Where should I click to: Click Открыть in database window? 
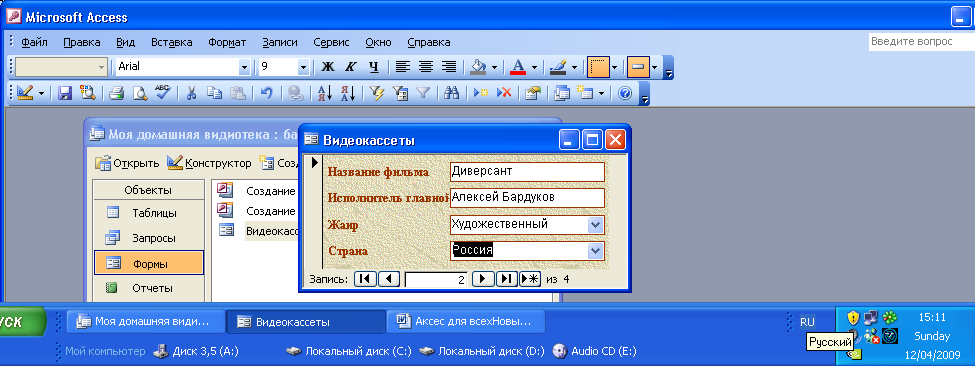click(x=127, y=163)
